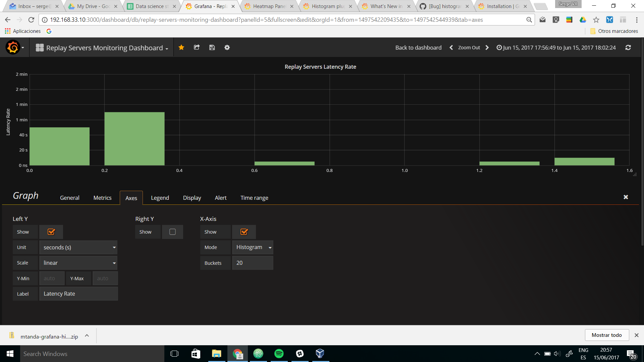Click Back to dashboard
This screenshot has width=644, height=362.
[418, 47]
